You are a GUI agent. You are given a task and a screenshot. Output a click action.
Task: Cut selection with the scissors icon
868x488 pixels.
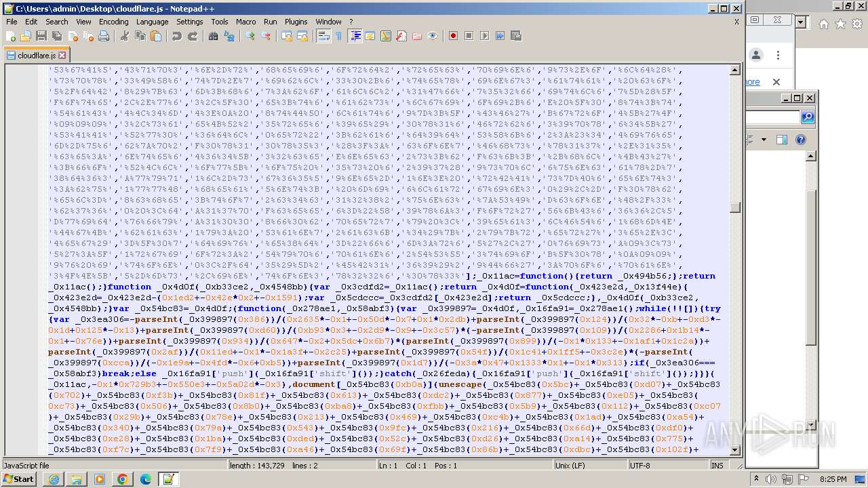[x=124, y=36]
